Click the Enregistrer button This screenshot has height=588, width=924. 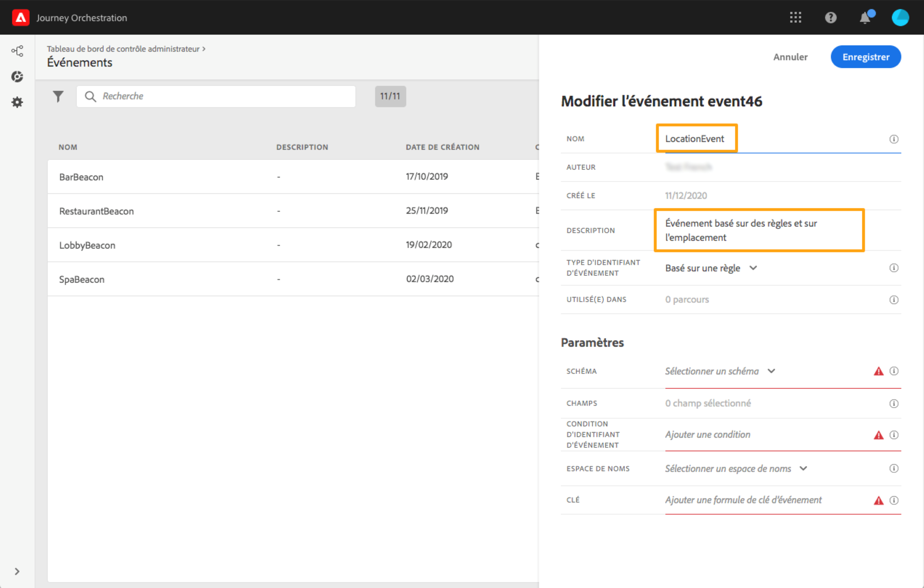pyautogui.click(x=865, y=57)
